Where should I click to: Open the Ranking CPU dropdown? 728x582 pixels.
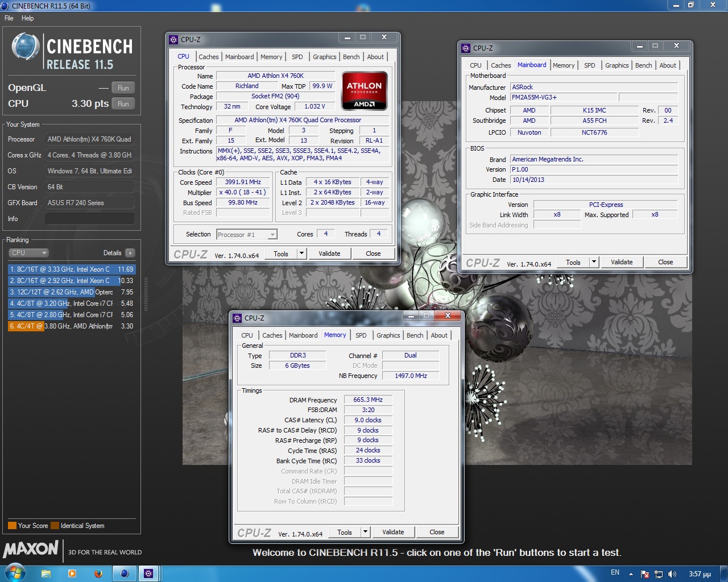point(28,253)
